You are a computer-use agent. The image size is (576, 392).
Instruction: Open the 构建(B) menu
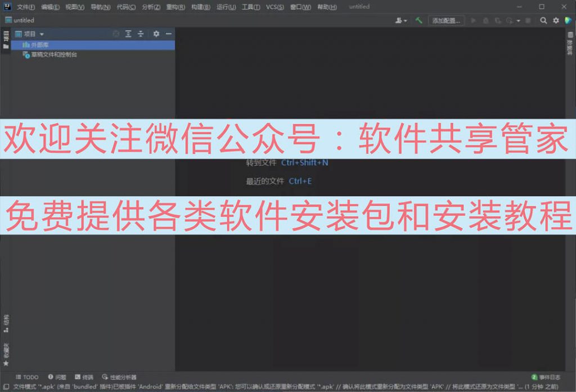tap(201, 7)
